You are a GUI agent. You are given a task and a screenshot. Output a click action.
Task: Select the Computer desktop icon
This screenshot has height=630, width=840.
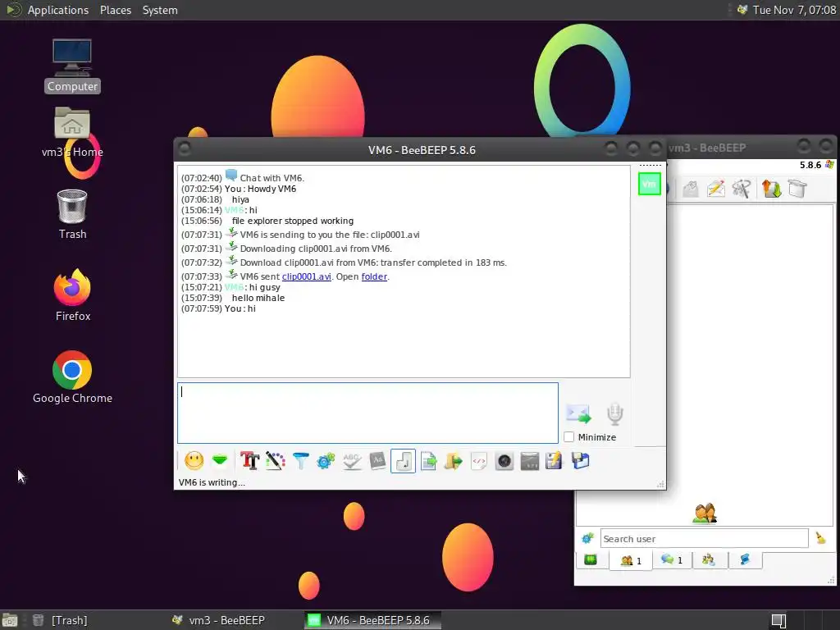(x=72, y=66)
